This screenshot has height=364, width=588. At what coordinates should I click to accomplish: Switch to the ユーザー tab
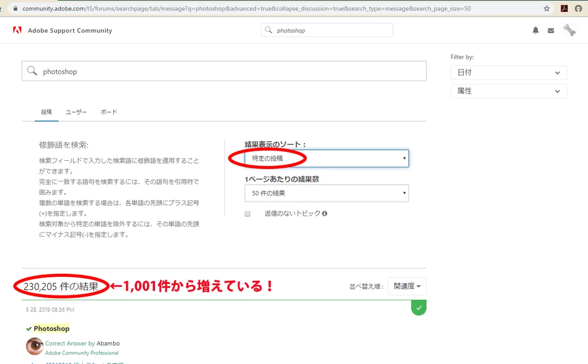[x=76, y=112]
